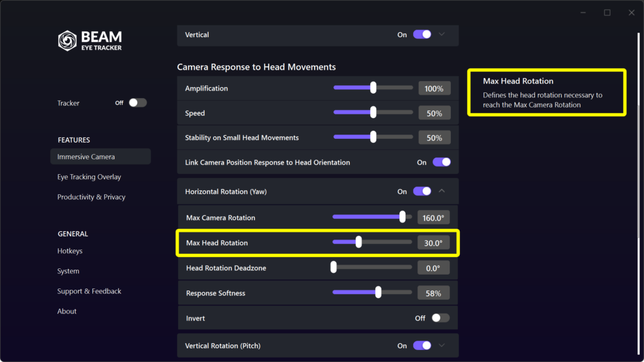
Task: Maximize the Beam window
Action: click(x=607, y=13)
